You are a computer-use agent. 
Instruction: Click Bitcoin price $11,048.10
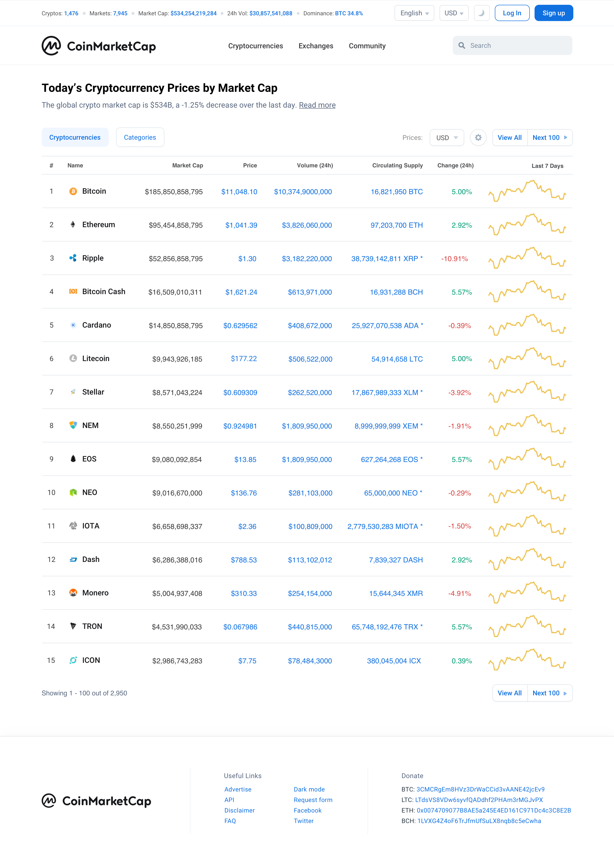point(239,192)
